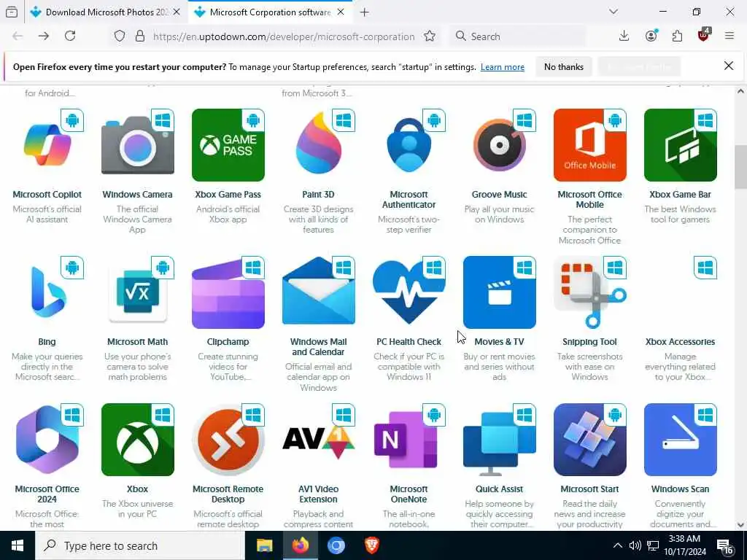Click the uBlock Origin shield icon
This screenshot has height=560, width=747.
704,35
